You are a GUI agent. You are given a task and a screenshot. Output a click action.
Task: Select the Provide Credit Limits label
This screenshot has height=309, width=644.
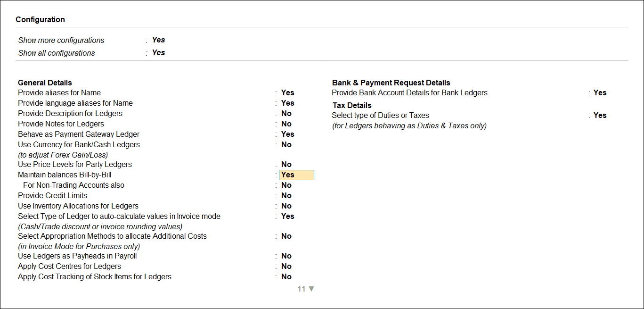tap(52, 196)
